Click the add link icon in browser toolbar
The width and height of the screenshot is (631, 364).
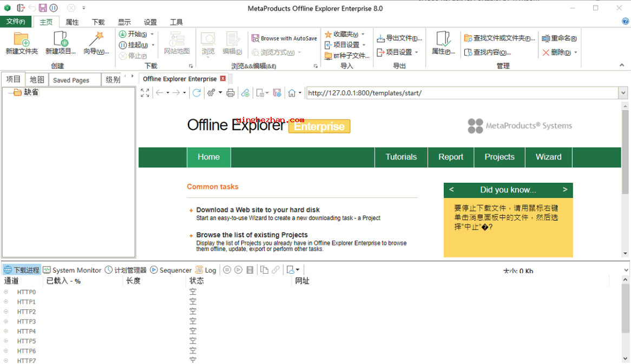point(245,93)
